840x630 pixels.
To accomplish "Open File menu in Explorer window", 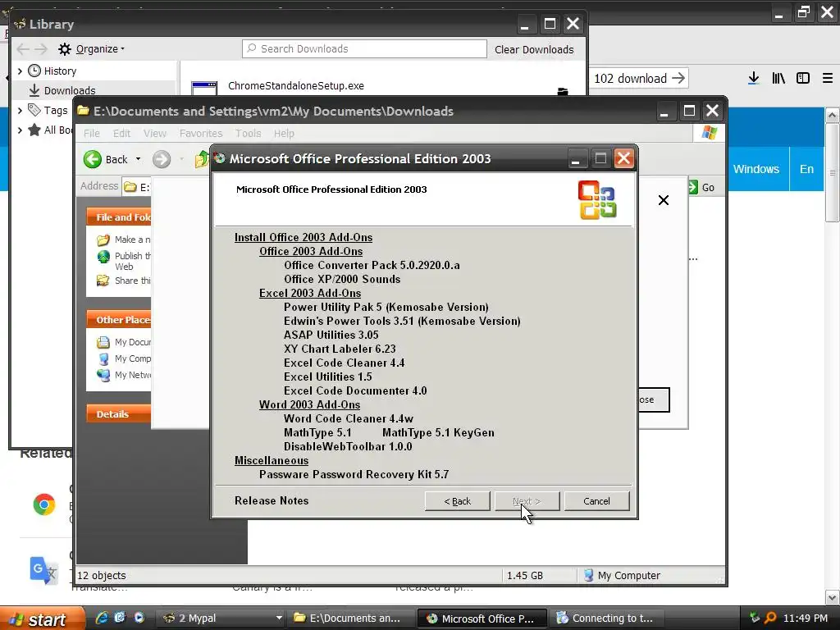I will [92, 134].
